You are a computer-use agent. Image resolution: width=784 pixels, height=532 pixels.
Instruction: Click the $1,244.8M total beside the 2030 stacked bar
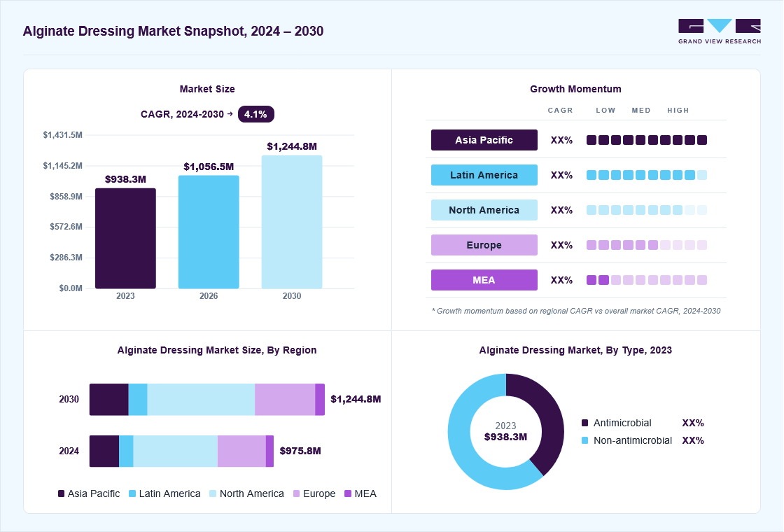coord(356,399)
